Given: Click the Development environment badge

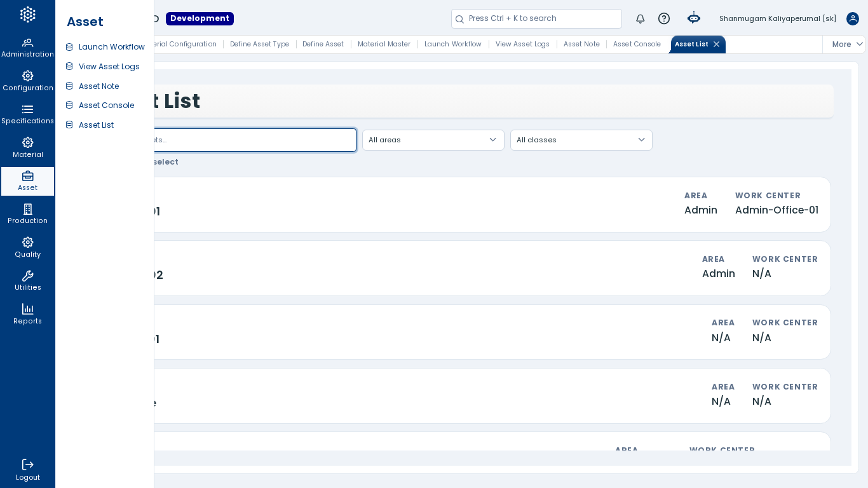Looking at the screenshot, I should [x=200, y=18].
